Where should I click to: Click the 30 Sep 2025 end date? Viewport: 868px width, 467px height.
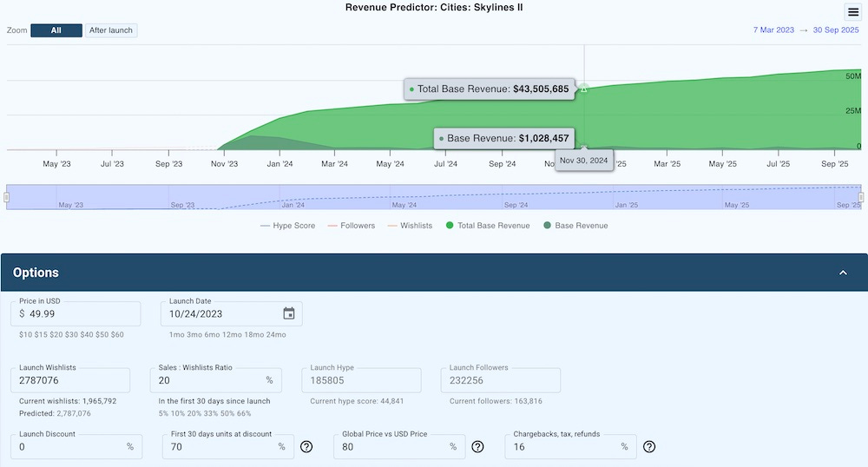coord(836,30)
